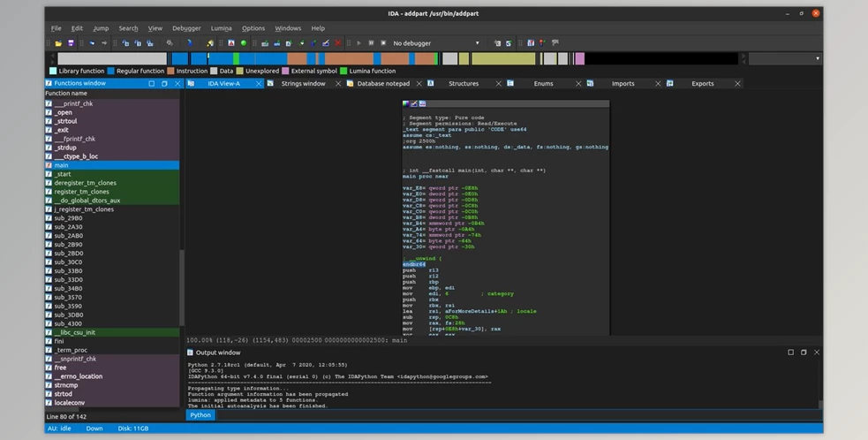Image resolution: width=868 pixels, height=440 pixels.
Task: Click the Lumina function green legend swatch
Action: (343, 71)
